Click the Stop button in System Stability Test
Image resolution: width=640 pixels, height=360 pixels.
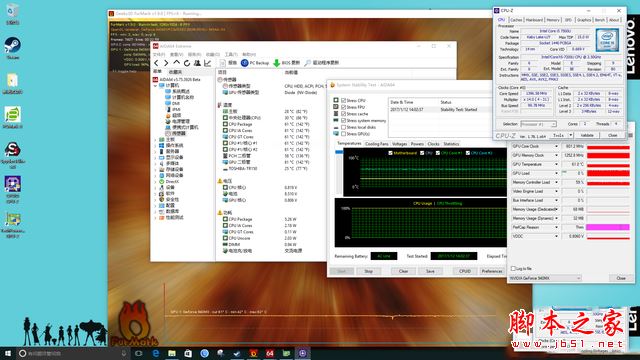(368, 271)
